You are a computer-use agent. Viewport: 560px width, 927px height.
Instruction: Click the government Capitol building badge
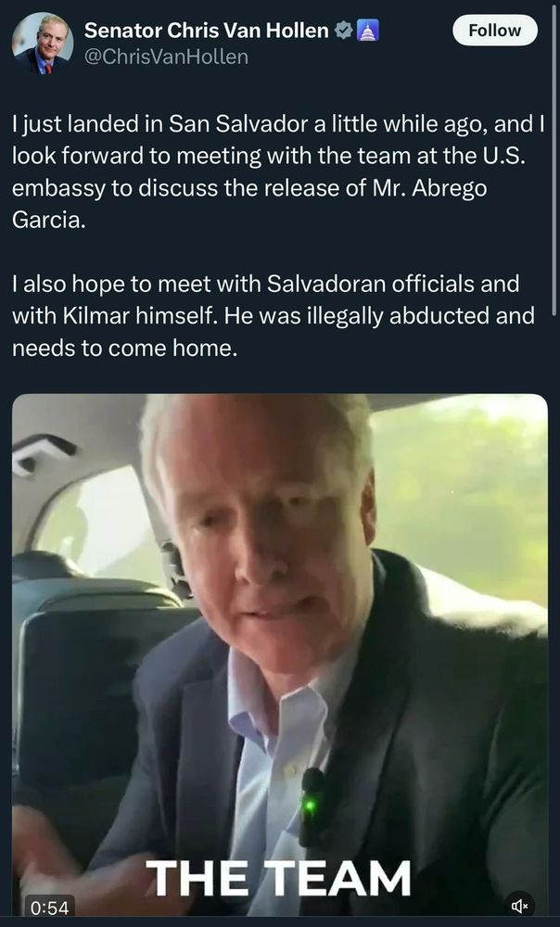coord(367,31)
